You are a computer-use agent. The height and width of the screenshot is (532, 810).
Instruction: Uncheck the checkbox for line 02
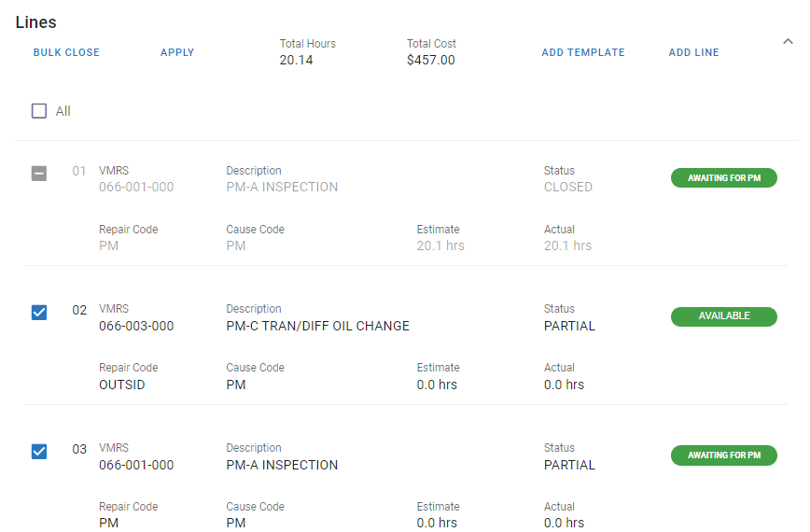(x=39, y=312)
